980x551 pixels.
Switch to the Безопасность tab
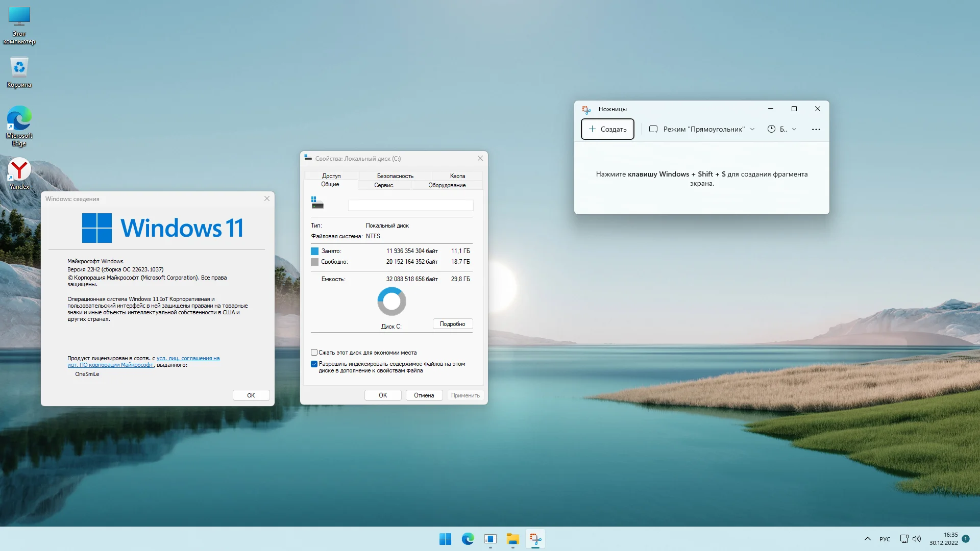(x=395, y=176)
